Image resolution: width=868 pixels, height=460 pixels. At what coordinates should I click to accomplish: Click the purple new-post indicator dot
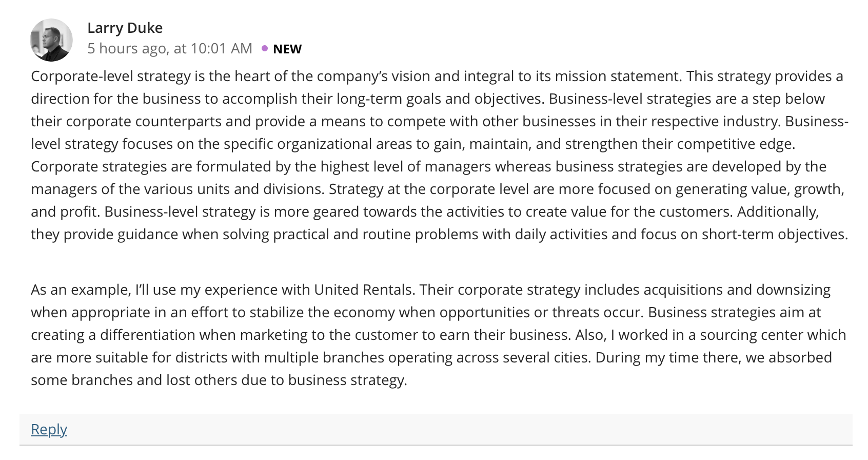click(265, 48)
